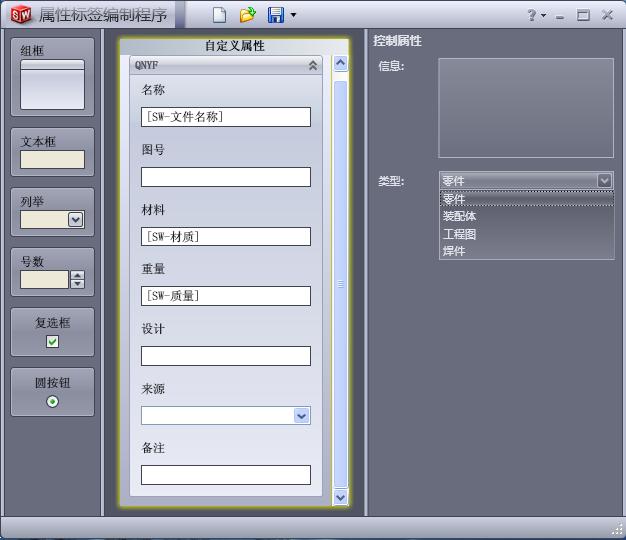Click the spinner down arrow in 号数

77,284
